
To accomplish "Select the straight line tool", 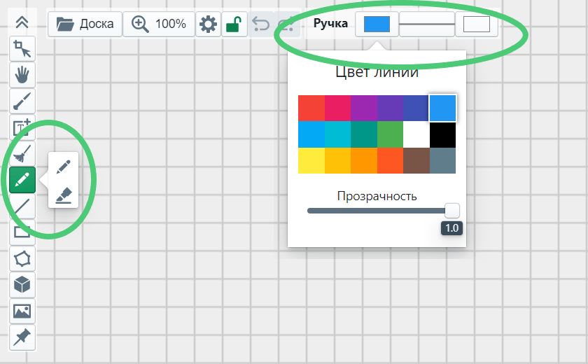I will (22, 206).
